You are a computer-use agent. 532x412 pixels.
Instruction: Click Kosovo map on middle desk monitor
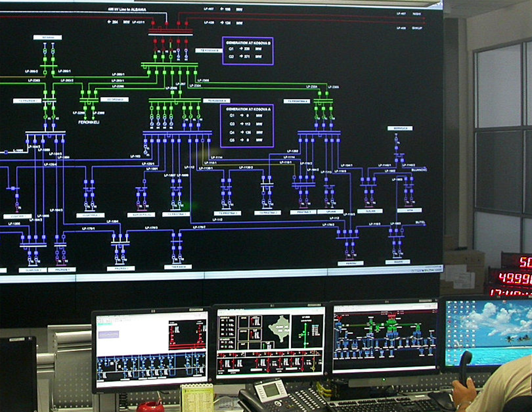pos(279,329)
